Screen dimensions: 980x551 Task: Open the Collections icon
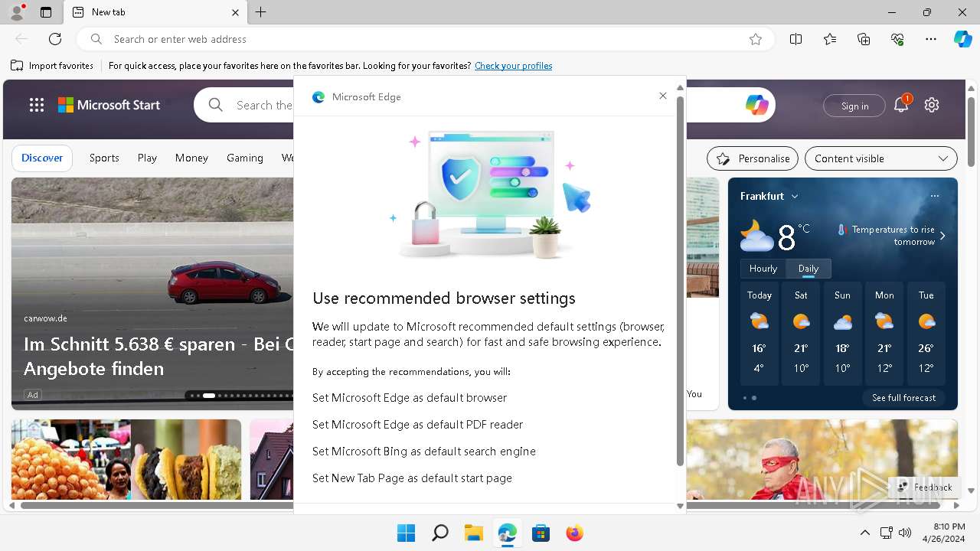(x=864, y=39)
